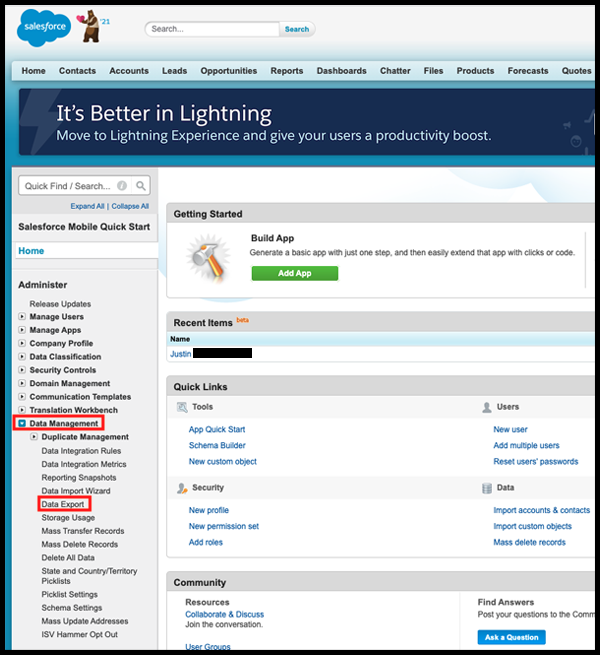Click the magnifier icon in Quick Find
Image resolution: width=600 pixels, height=655 pixels.
(x=140, y=186)
